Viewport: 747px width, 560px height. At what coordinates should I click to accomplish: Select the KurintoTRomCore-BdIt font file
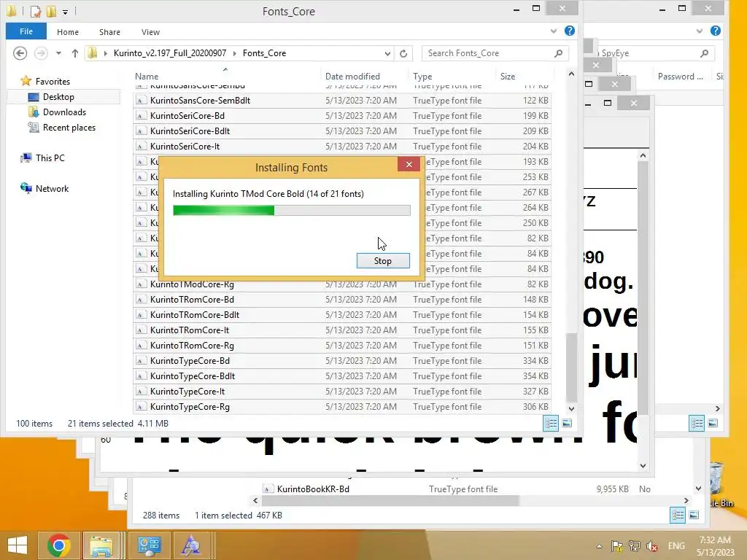coord(342,315)
